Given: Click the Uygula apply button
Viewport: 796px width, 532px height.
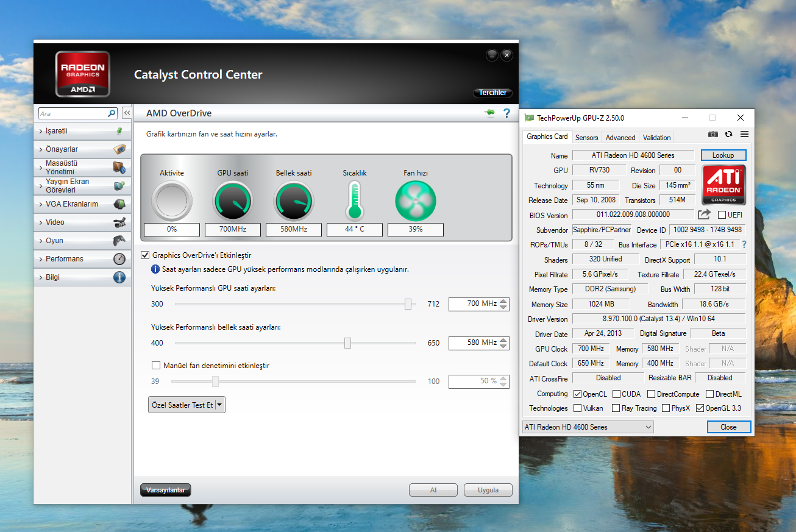Looking at the screenshot, I should [x=488, y=490].
